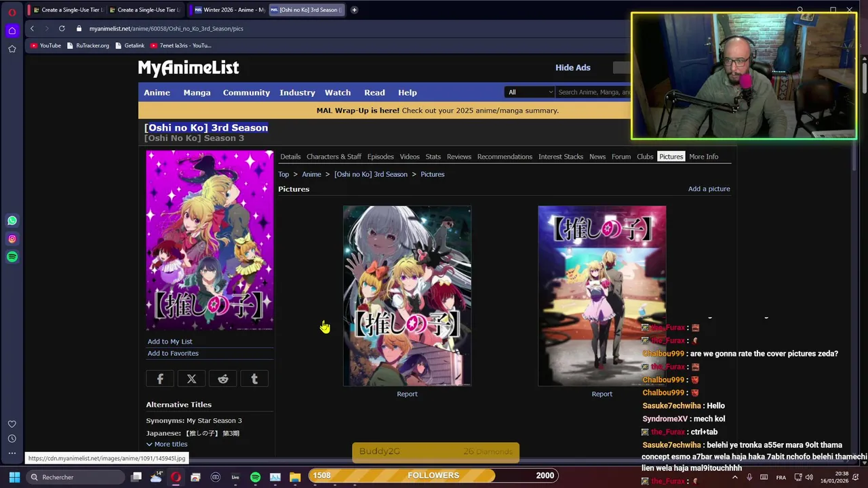The image size is (868, 488).
Task: Open the YouTube bookmark
Action: (46, 45)
